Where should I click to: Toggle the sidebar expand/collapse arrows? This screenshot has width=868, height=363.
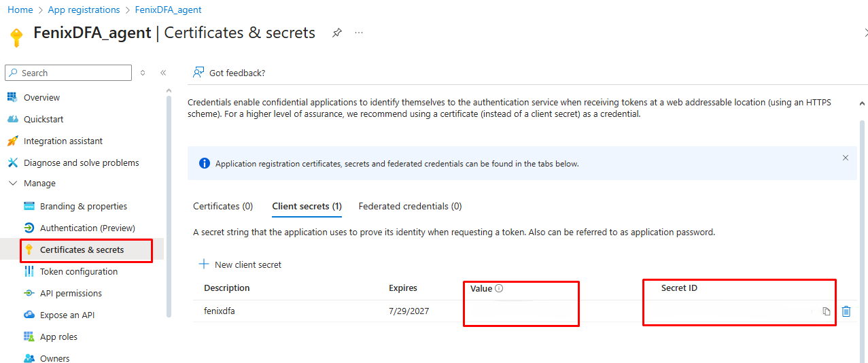pos(143,73)
